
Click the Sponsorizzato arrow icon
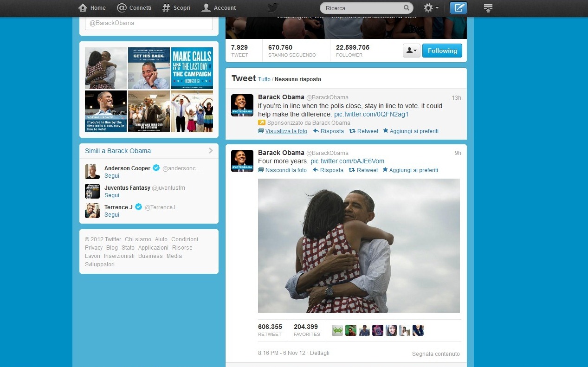tap(262, 123)
